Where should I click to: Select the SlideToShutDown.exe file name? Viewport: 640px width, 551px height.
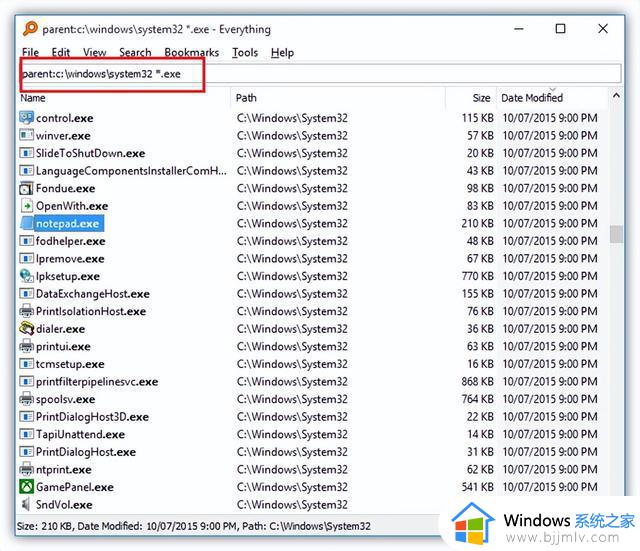[91, 153]
